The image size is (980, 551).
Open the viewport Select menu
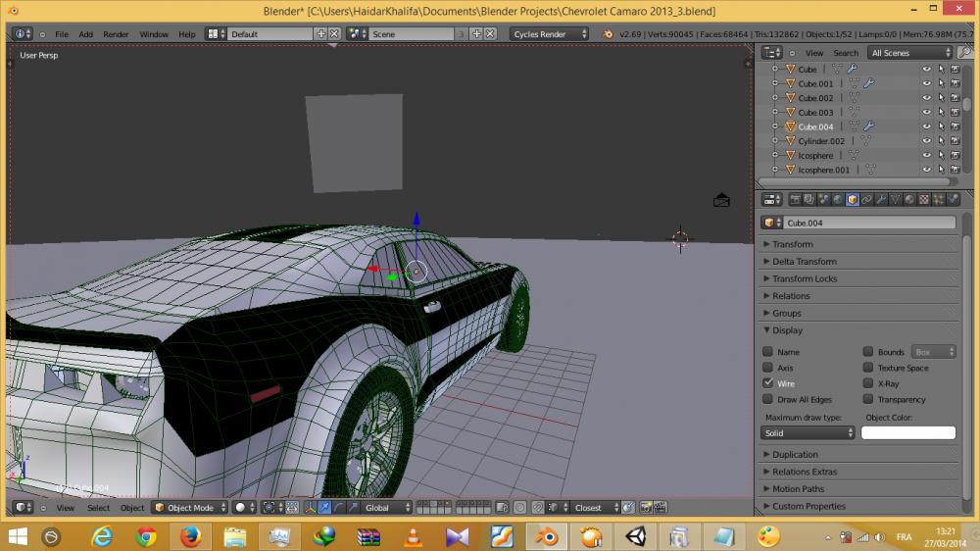click(98, 508)
